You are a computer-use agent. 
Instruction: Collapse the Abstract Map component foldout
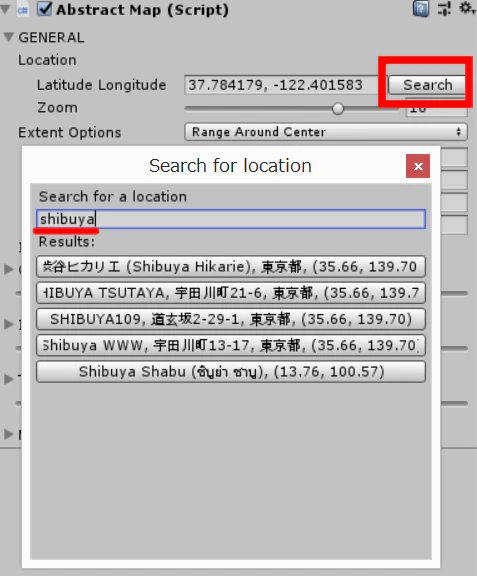[5, 10]
